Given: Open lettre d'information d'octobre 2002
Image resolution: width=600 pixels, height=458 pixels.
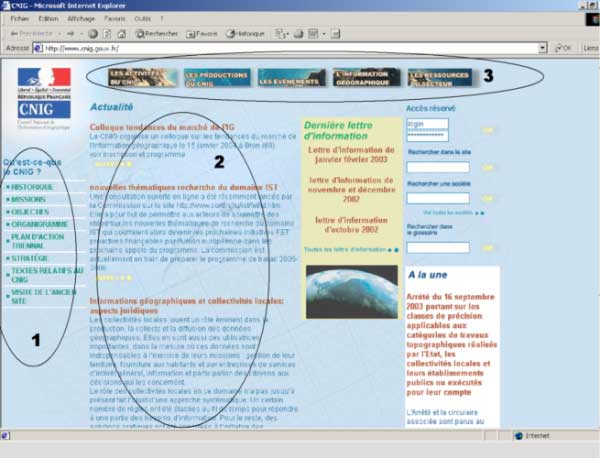Looking at the screenshot, I should click(x=351, y=225).
